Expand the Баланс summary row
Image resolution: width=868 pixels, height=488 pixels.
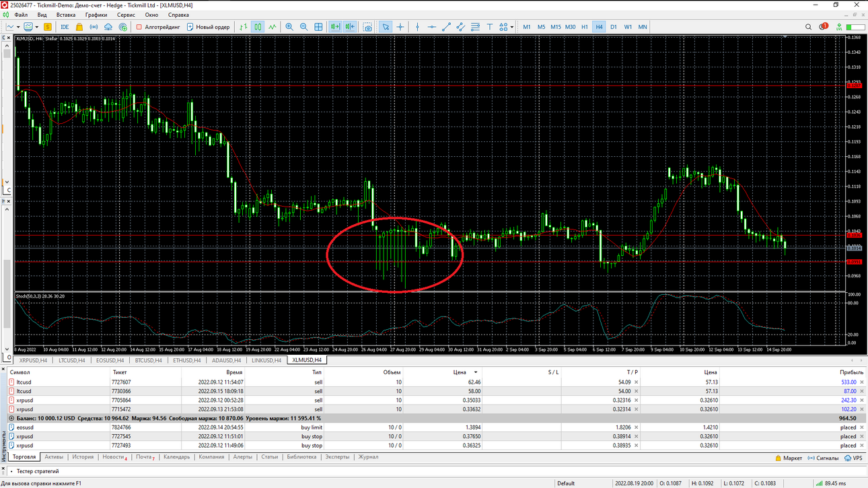click(x=11, y=418)
